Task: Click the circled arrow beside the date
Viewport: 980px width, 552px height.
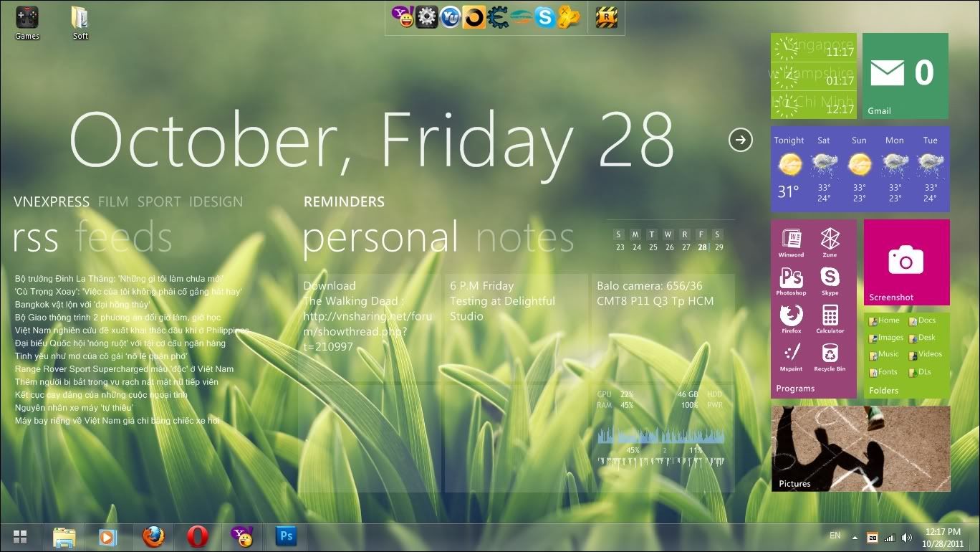Action: pos(741,140)
